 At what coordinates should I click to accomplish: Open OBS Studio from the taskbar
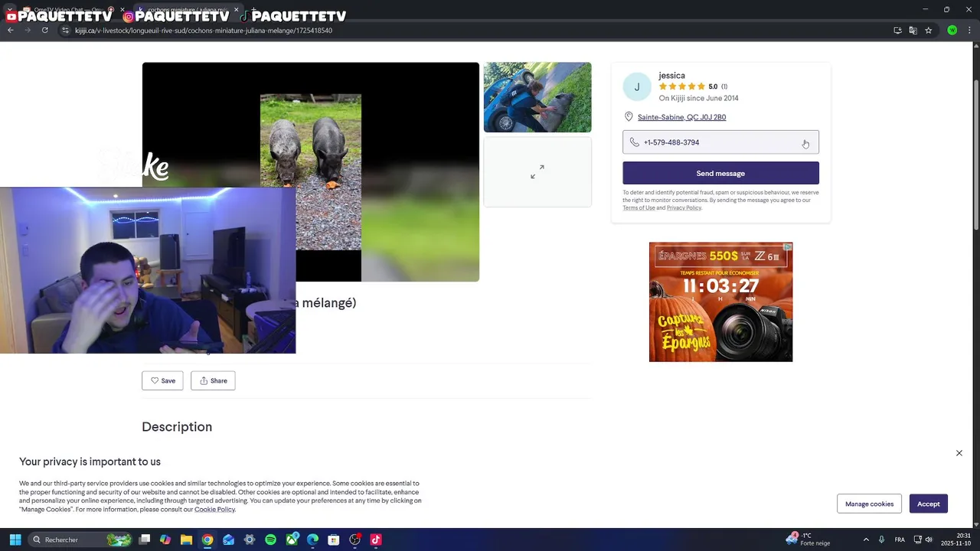tap(354, 540)
